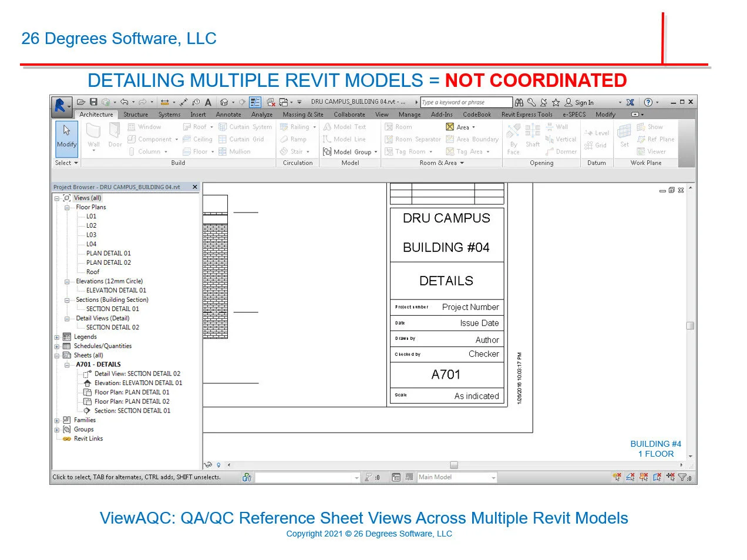
Task: Switch to the Revit Express Tools tab
Action: pyautogui.click(x=527, y=115)
